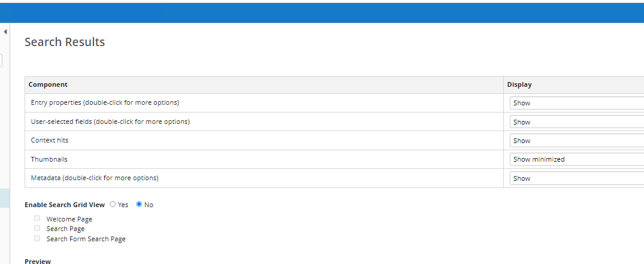
Task: Select the Metadata component row
Action: click(x=95, y=178)
